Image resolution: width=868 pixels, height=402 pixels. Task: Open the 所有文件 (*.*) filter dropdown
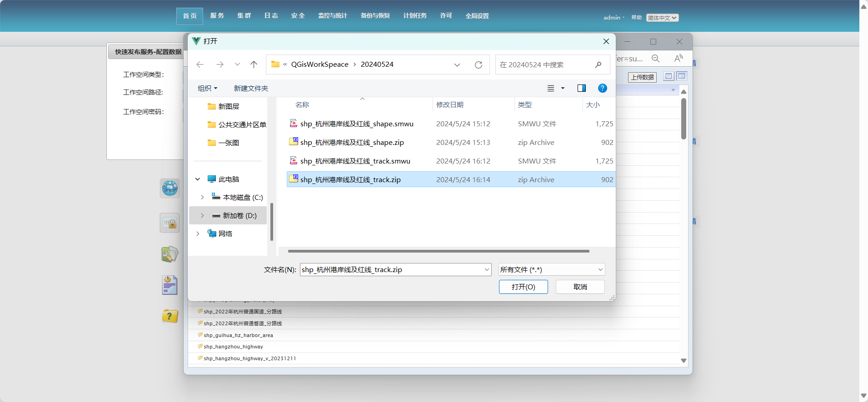click(x=552, y=269)
